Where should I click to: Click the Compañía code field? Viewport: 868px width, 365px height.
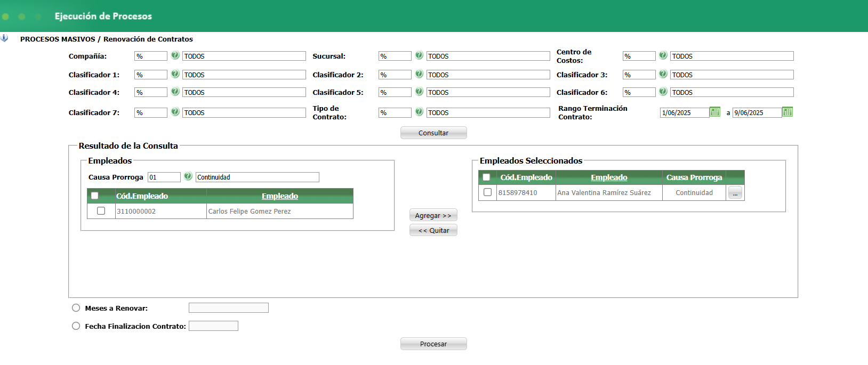coord(151,56)
